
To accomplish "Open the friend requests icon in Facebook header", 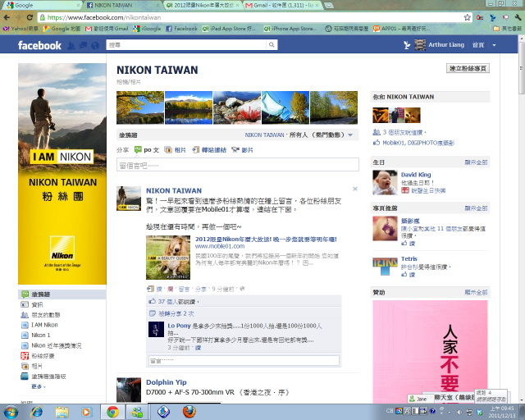I will pyautogui.click(x=71, y=46).
